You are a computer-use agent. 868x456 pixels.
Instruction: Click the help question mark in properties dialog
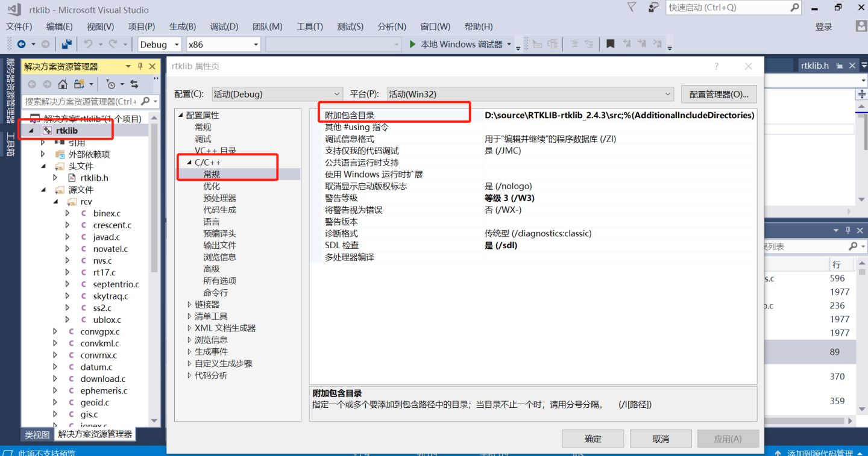point(717,66)
